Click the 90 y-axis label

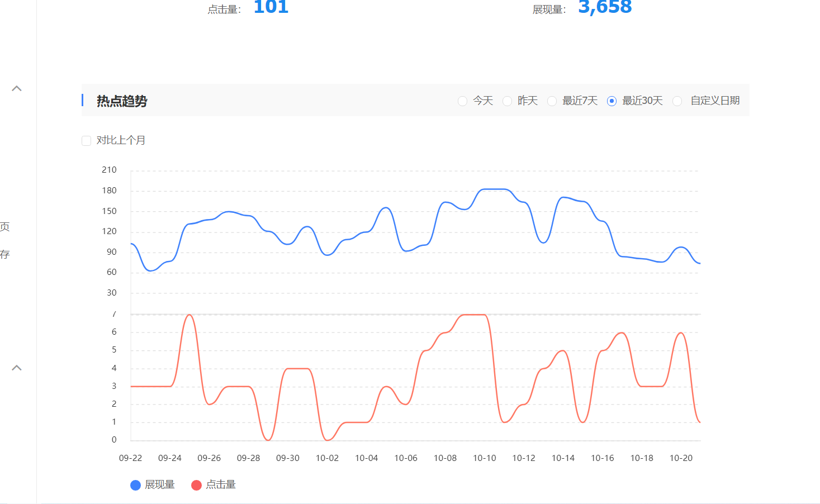pyautogui.click(x=112, y=252)
